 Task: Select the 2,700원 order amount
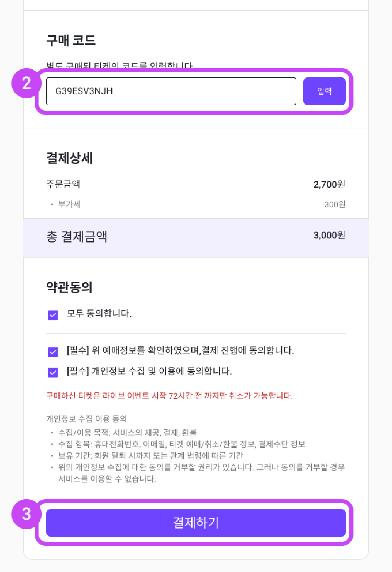pos(329,184)
